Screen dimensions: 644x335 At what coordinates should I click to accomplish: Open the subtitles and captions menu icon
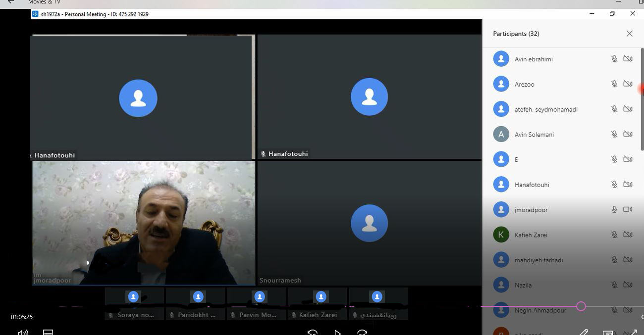coord(48,332)
